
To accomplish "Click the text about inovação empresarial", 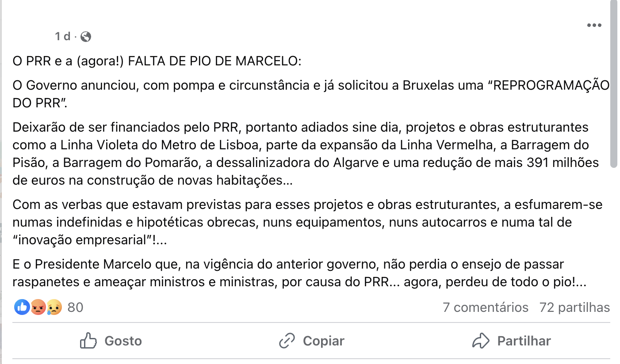I will [89, 241].
